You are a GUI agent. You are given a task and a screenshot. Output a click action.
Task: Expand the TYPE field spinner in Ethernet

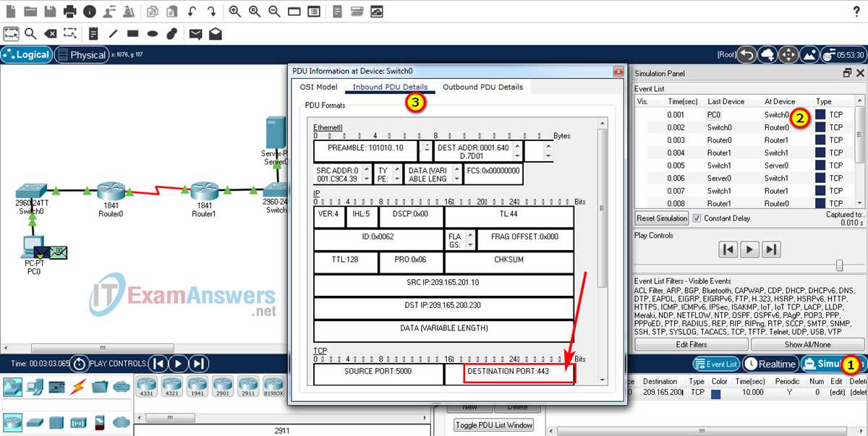coord(396,174)
